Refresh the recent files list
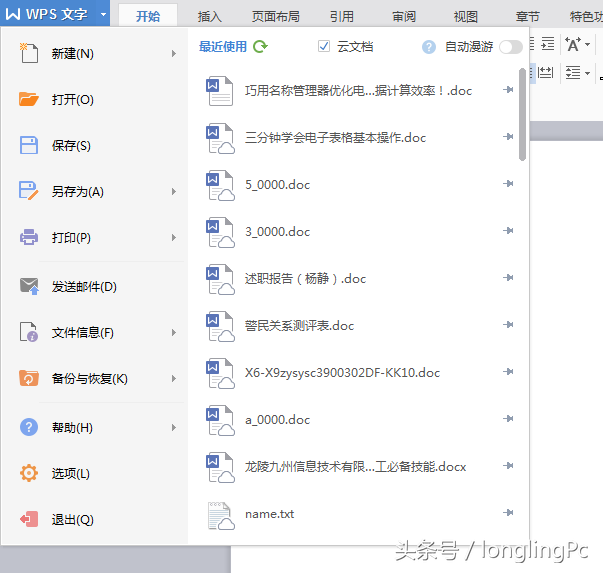The height and width of the screenshot is (573, 603). click(x=260, y=47)
